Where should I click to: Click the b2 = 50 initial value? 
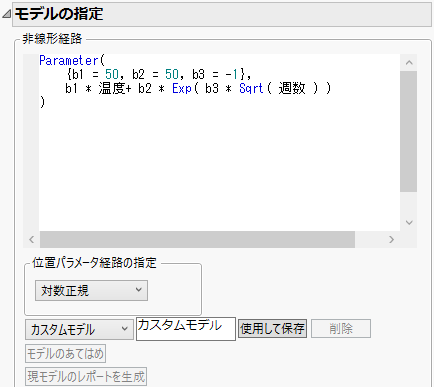(x=155, y=74)
